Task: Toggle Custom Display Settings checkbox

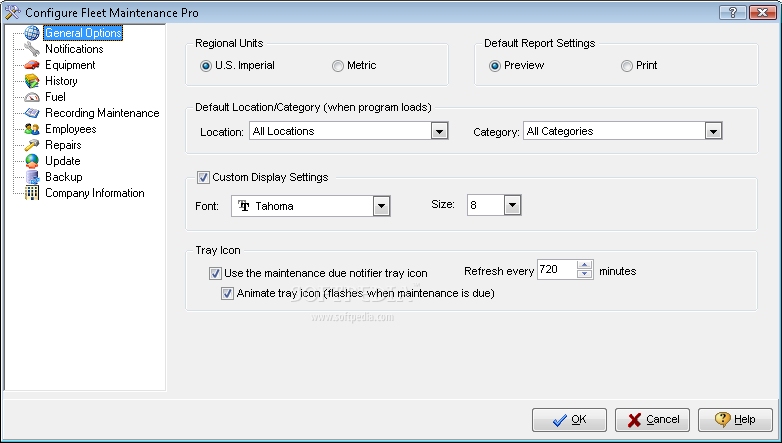Action: click(x=203, y=178)
